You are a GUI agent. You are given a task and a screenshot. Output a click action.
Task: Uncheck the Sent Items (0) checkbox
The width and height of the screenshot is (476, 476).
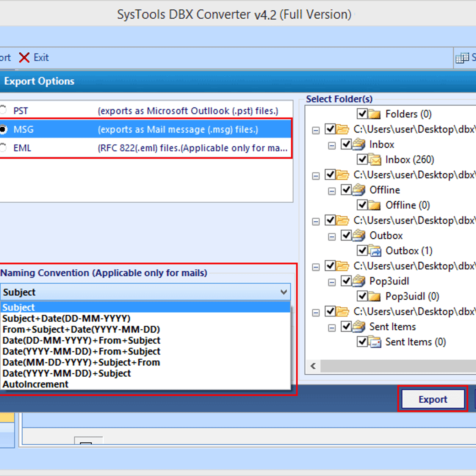click(362, 341)
